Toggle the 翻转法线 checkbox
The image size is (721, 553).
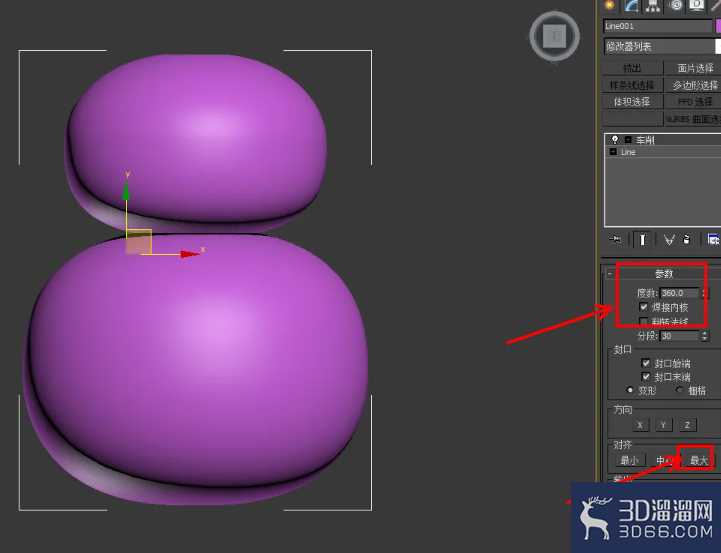(x=643, y=321)
